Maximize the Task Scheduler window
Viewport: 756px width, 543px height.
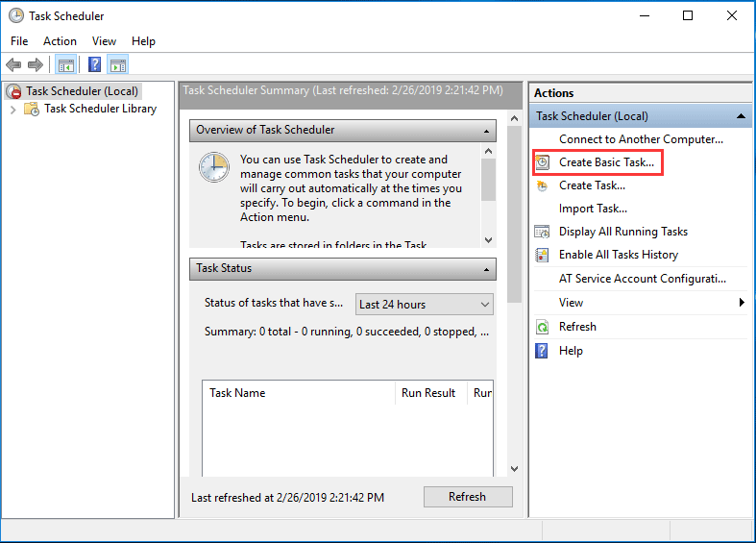688,16
